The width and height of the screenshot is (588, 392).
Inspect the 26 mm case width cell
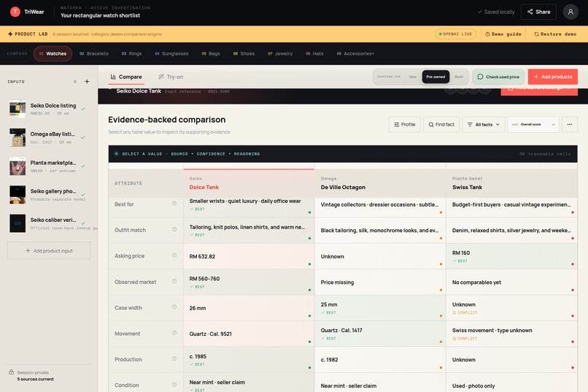[249, 308]
